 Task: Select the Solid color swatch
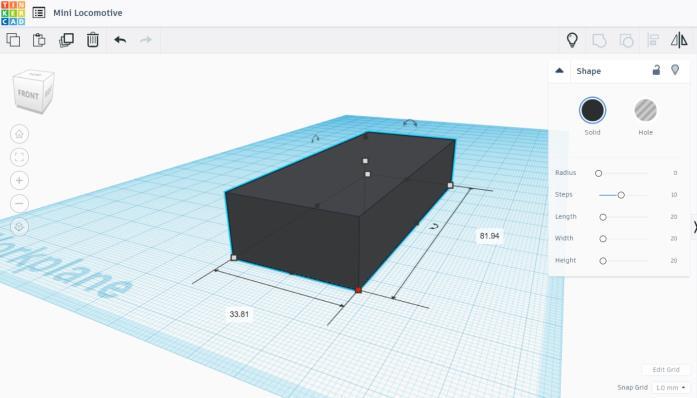593,110
